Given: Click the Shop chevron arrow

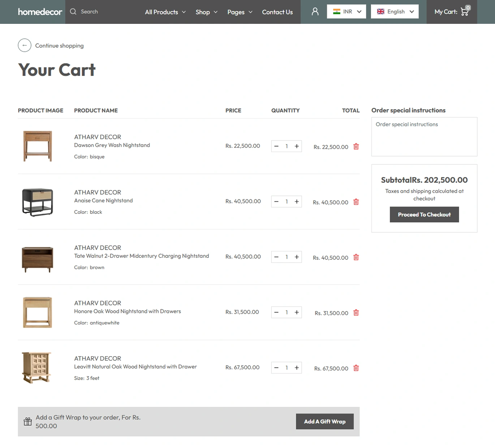Looking at the screenshot, I should pyautogui.click(x=216, y=12).
